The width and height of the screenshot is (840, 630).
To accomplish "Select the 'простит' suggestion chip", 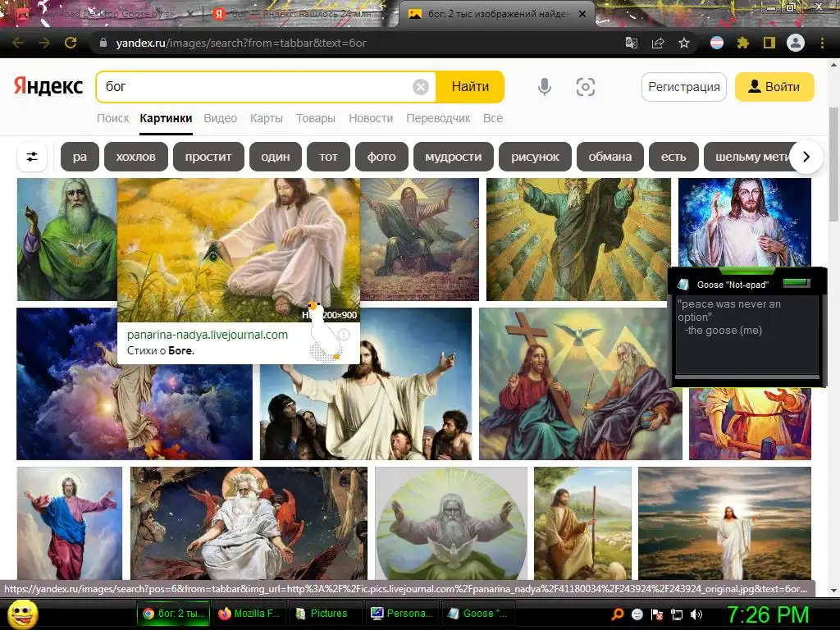I will tap(208, 157).
